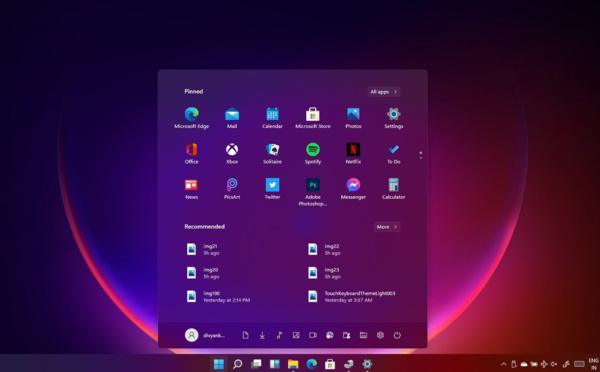This screenshot has height=372, width=600.
Task: Open the Messenger app icon
Action: pos(353,188)
